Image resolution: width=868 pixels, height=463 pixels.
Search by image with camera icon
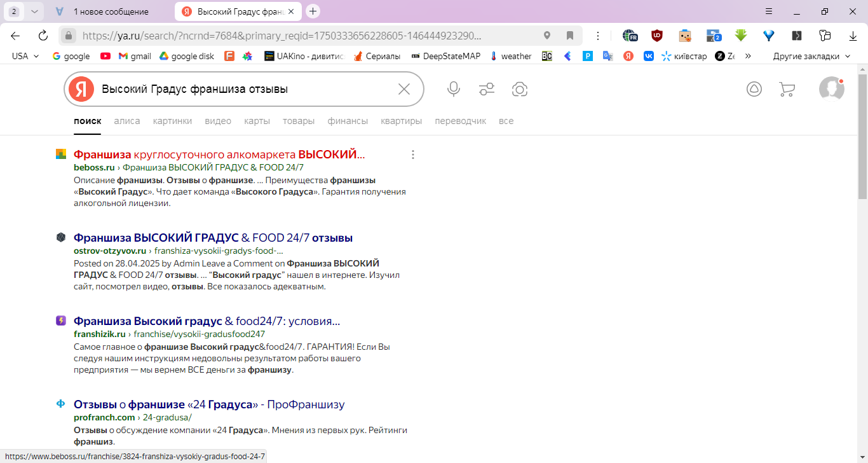[x=520, y=89]
